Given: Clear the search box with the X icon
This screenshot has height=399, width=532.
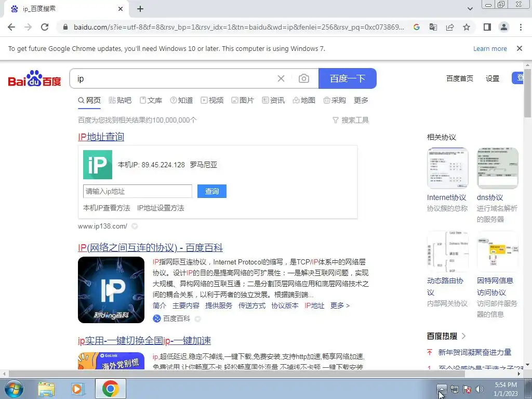Looking at the screenshot, I should point(281,79).
